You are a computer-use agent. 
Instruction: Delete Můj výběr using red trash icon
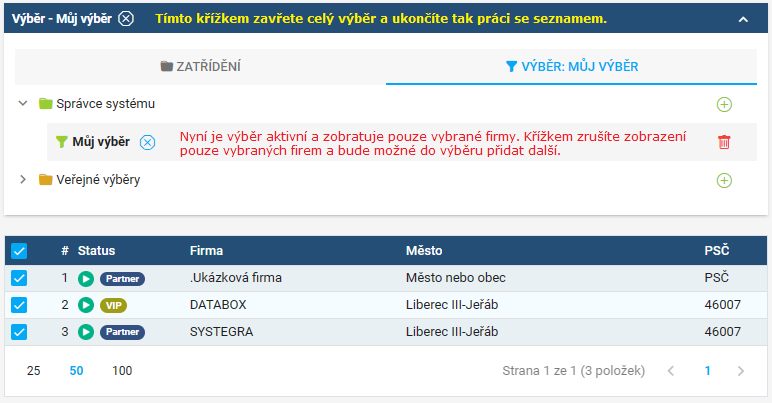[724, 142]
